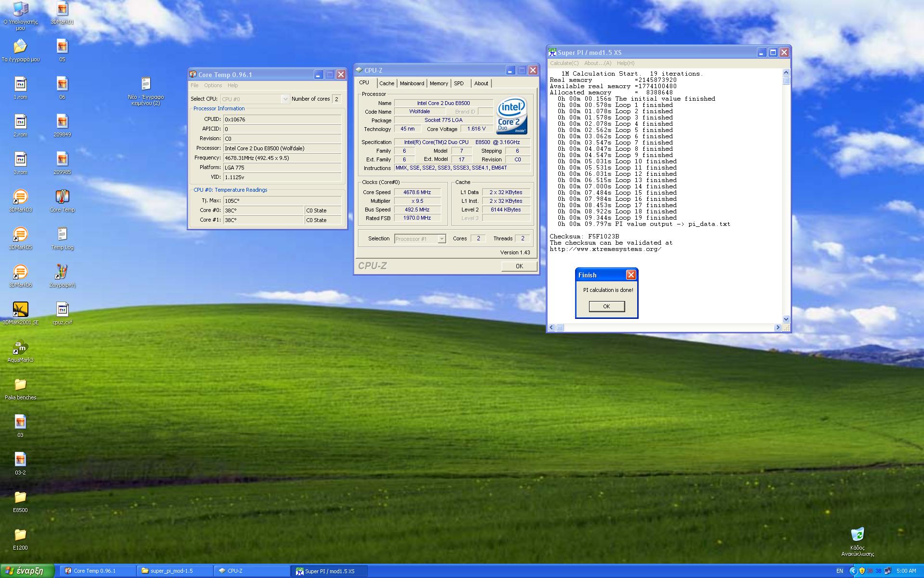This screenshot has width=924, height=578.
Task: Select the cpuz.cvf file icon
Action: (x=62, y=314)
